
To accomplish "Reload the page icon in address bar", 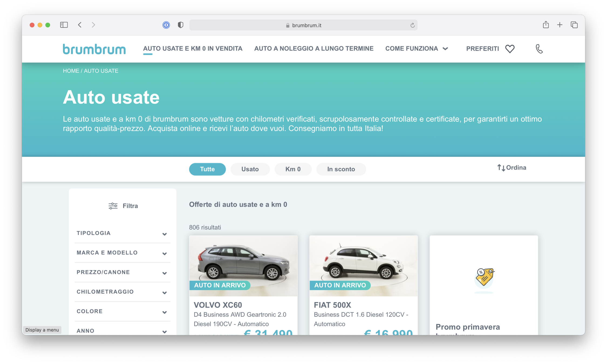I will [412, 25].
